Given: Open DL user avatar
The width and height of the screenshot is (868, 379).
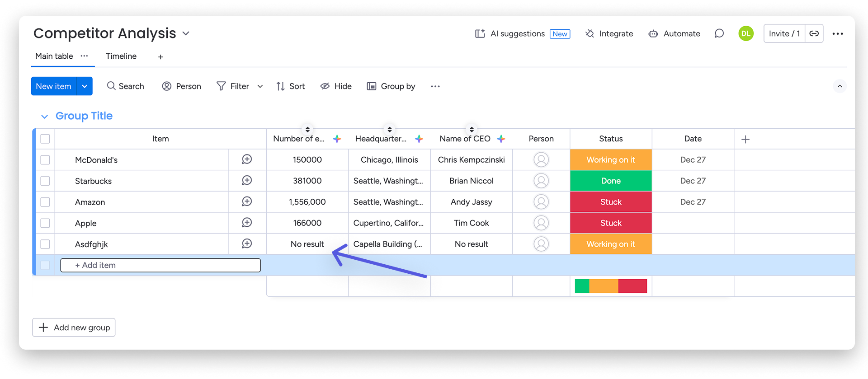Looking at the screenshot, I should 746,33.
